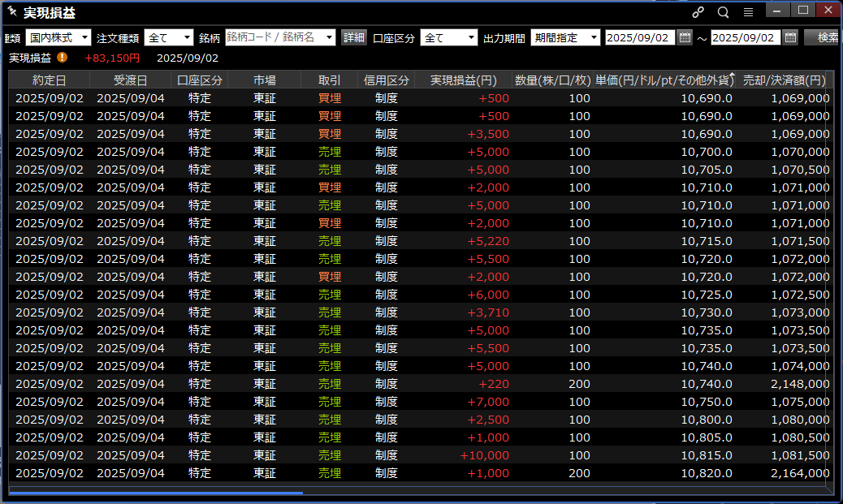Click the price cell 10,820.0
843x504 pixels.
point(707,473)
